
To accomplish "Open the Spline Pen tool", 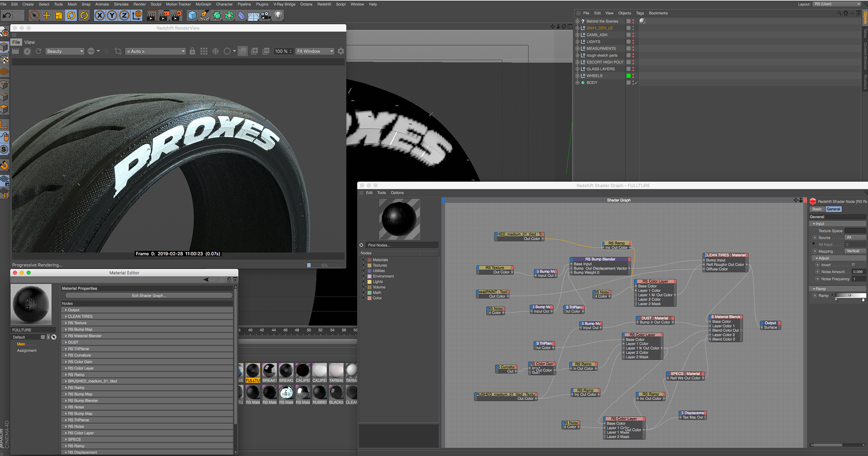I will click(x=205, y=15).
